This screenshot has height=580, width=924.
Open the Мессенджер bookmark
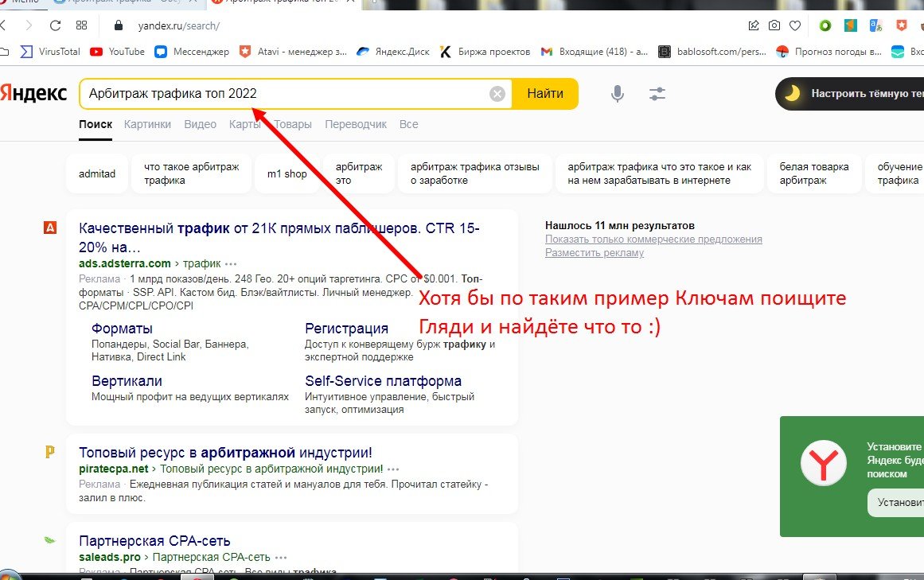192,52
